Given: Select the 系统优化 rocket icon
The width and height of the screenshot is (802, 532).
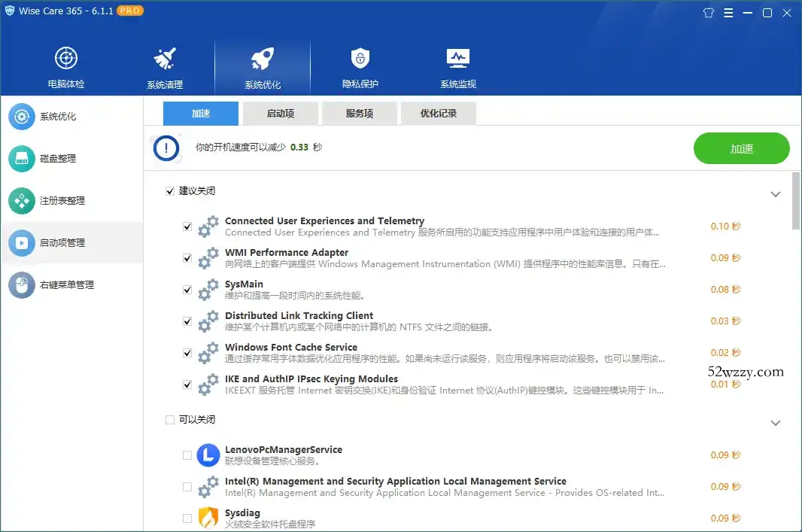Looking at the screenshot, I should click(x=263, y=58).
